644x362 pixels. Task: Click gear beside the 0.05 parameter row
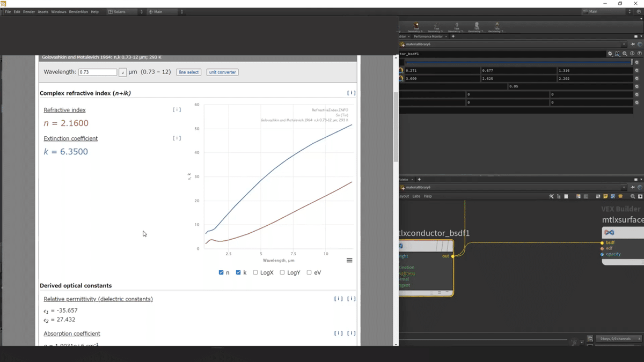click(637, 86)
